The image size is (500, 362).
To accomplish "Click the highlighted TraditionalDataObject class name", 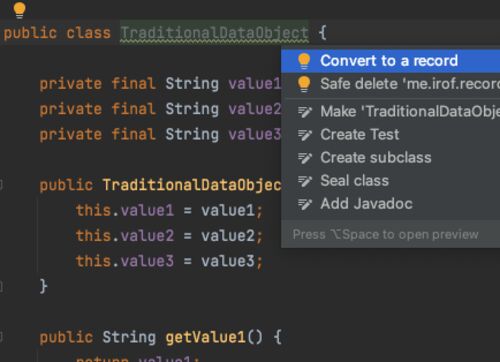I will [214, 33].
